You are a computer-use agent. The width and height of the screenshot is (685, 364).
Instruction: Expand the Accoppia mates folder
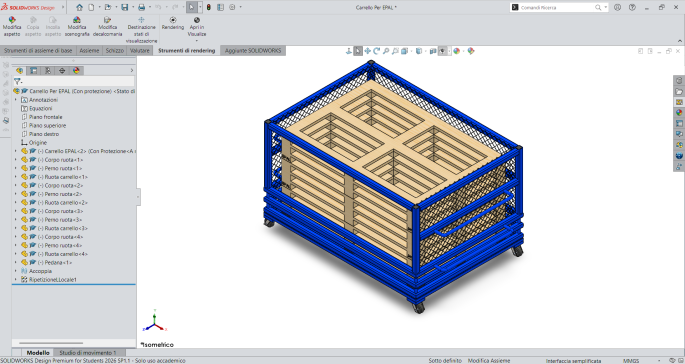click(x=16, y=271)
